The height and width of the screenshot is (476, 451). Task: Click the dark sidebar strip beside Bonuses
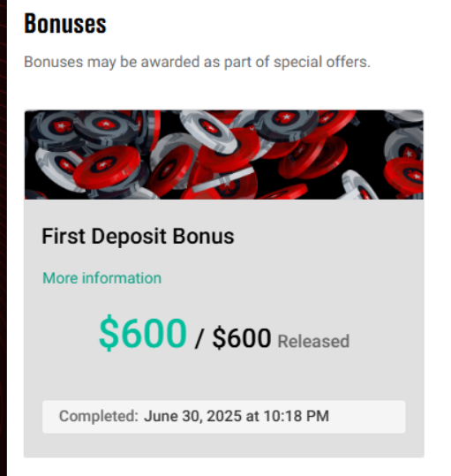(x=4, y=238)
